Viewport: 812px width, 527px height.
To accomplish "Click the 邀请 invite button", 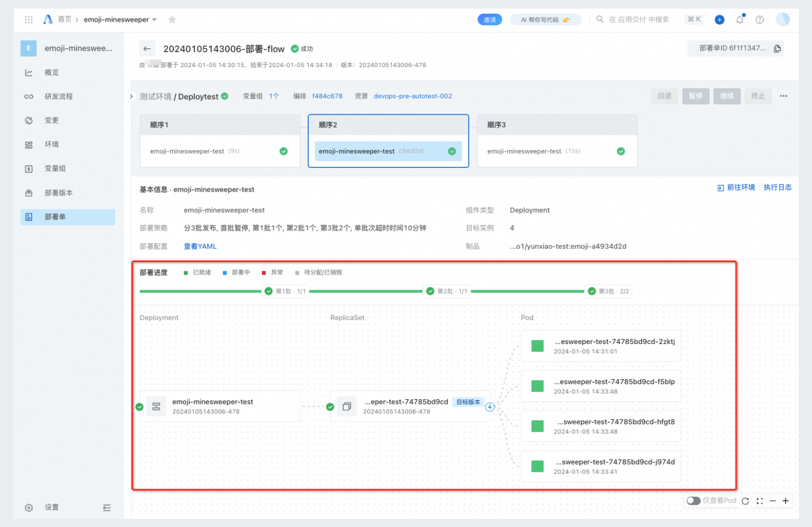I will 489,19.
